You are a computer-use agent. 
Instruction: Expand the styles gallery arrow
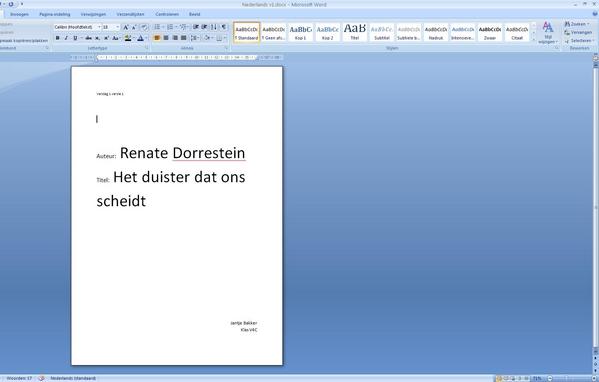534,40
